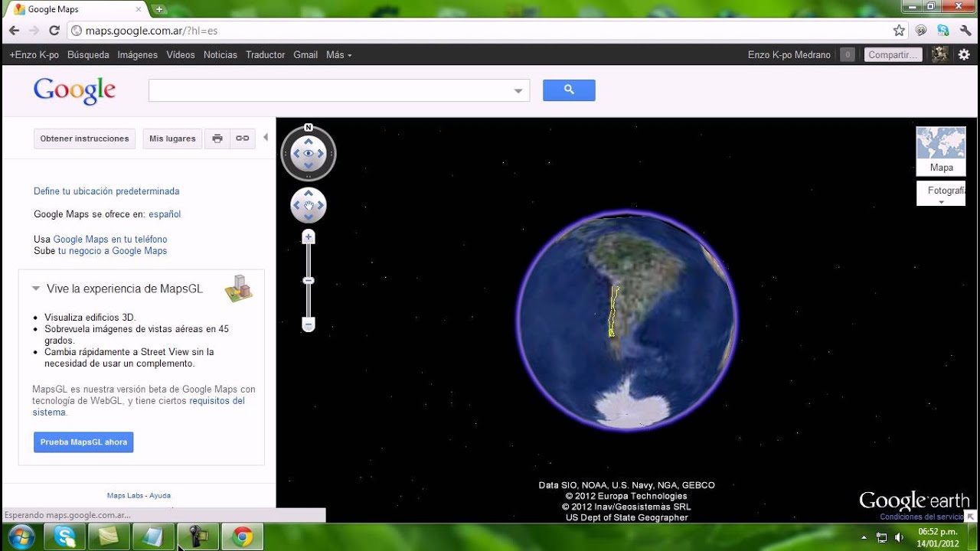Click the North compass marker on look control
The height and width of the screenshot is (551, 980).
pos(309,128)
